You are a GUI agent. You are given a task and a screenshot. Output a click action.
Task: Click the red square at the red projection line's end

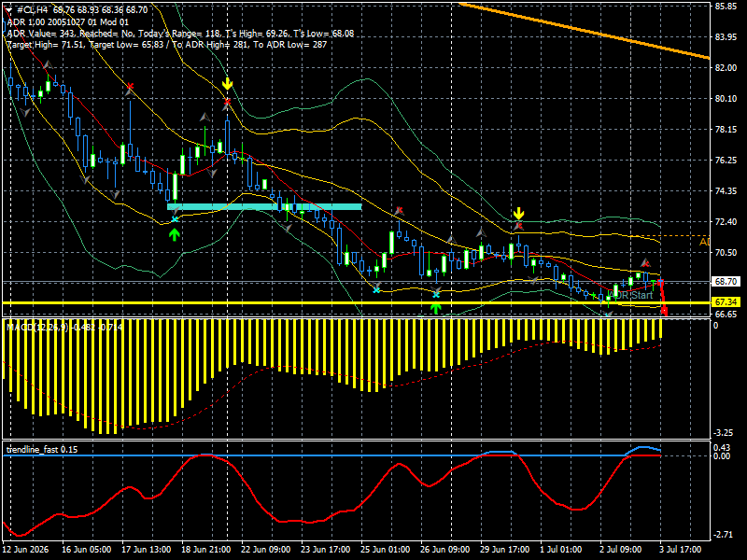click(x=665, y=311)
